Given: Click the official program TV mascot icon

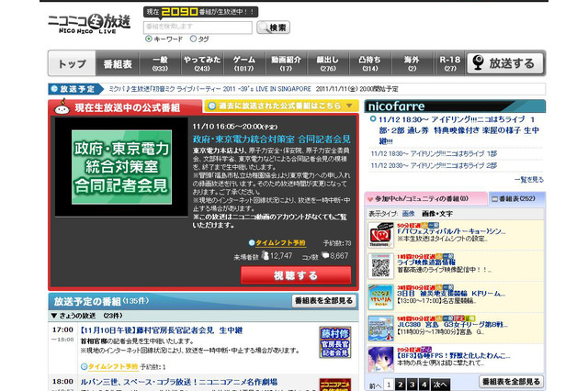Looking at the screenshot, I should click(x=62, y=107).
